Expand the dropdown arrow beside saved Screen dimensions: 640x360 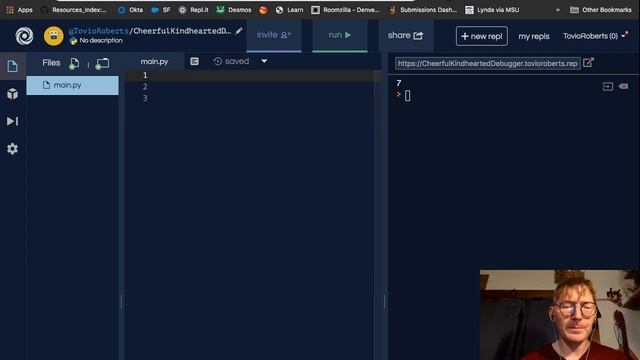(264, 61)
